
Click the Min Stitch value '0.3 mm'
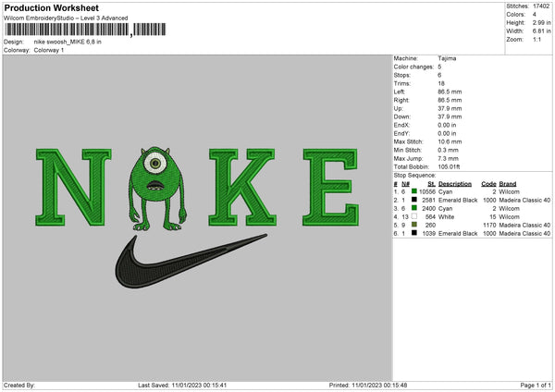pos(448,150)
